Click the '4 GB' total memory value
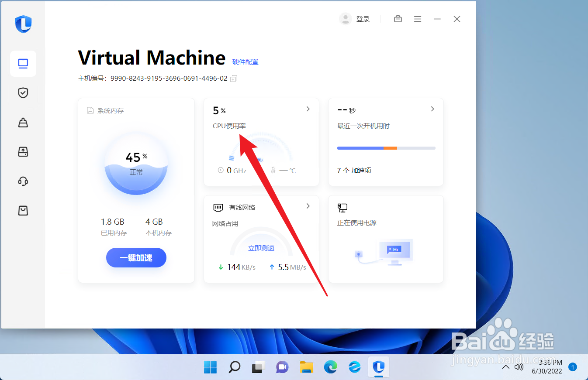588x380 pixels. click(x=154, y=222)
